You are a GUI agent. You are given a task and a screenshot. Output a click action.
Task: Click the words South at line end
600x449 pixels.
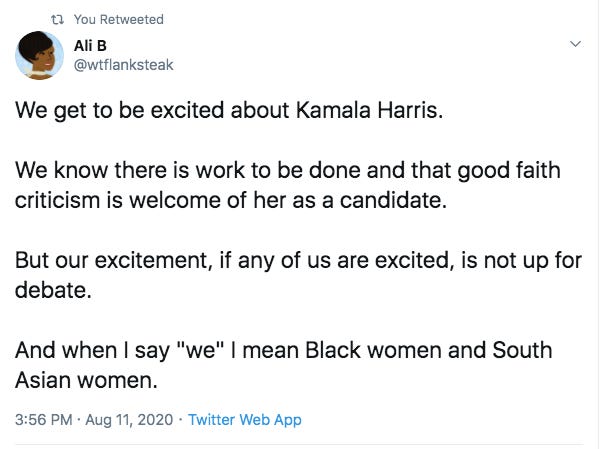click(522, 350)
